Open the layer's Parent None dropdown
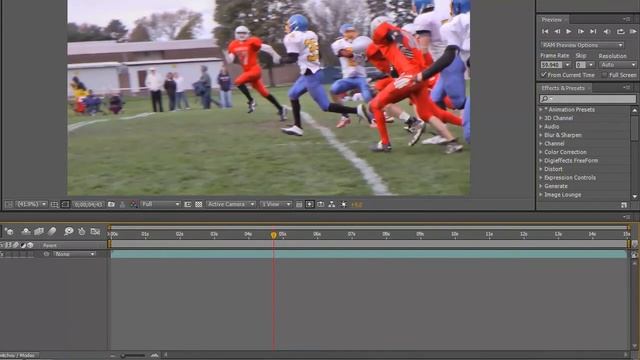640x360 pixels. pyautogui.click(x=74, y=254)
